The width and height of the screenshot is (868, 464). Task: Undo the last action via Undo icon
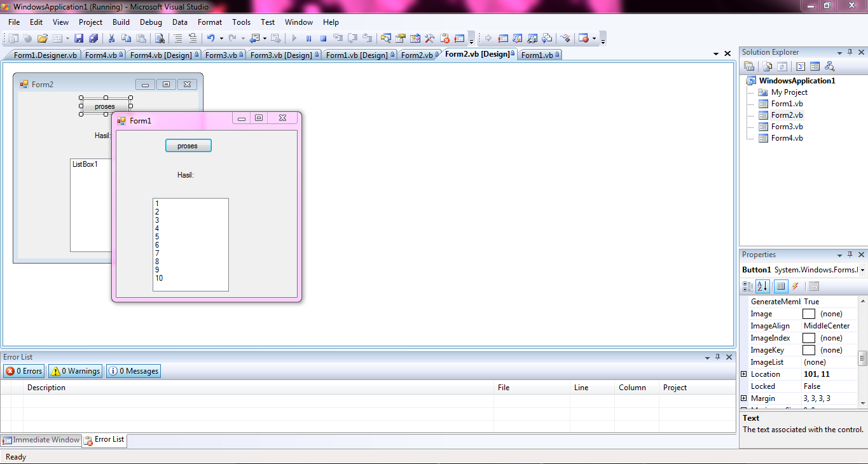click(210, 38)
